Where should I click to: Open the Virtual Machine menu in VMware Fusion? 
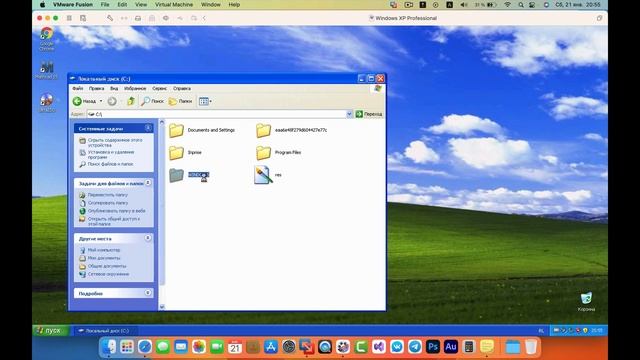[x=174, y=4]
